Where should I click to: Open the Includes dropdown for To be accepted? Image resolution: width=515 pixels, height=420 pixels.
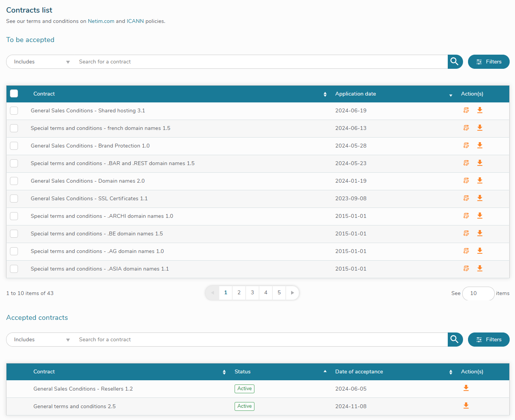[x=41, y=62]
